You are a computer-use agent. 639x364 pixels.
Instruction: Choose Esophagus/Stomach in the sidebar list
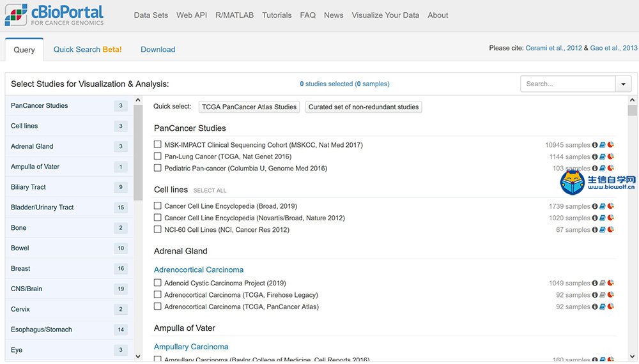pos(69,330)
